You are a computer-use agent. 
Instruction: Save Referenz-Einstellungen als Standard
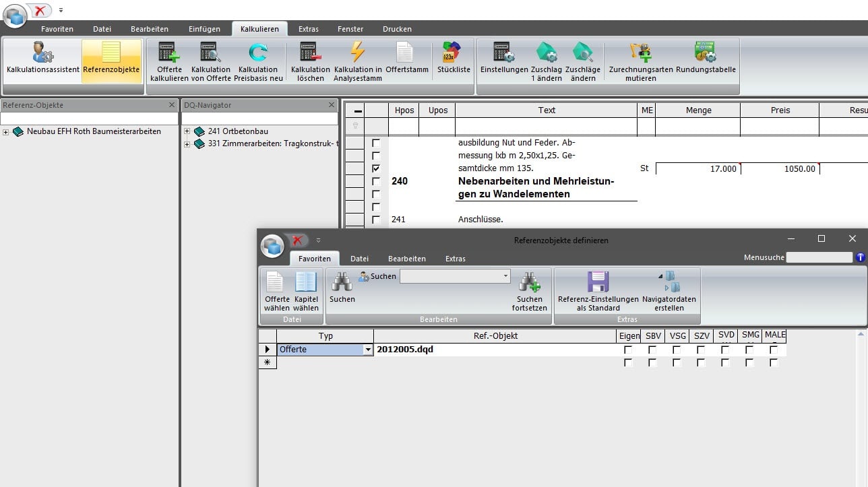(598, 291)
